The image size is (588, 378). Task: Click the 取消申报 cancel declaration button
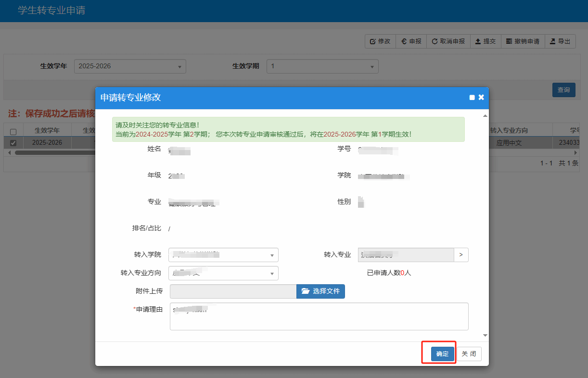(448, 41)
